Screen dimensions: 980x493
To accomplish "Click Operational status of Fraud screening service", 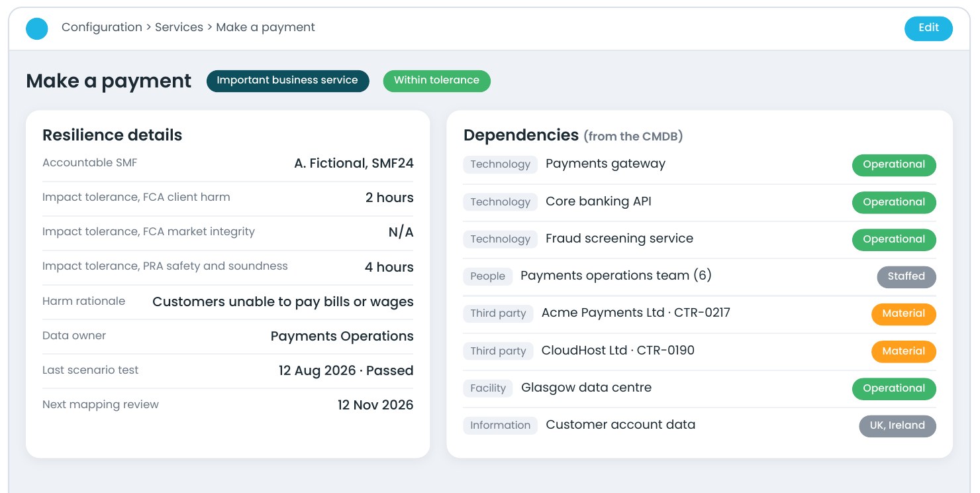I will [894, 239].
